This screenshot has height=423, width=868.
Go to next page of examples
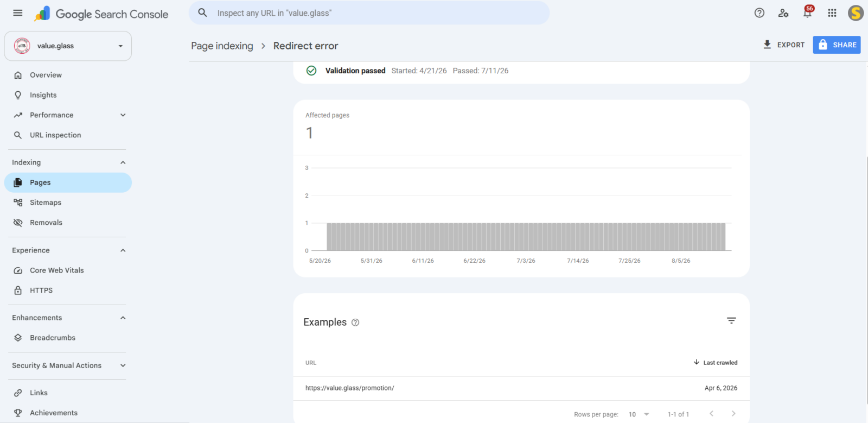tap(733, 414)
